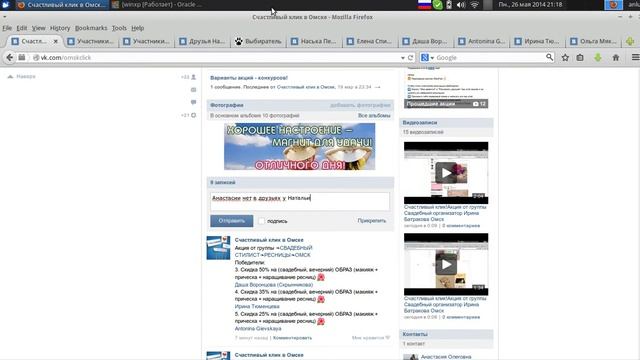Reload page with the refresh icon

pos(411,58)
